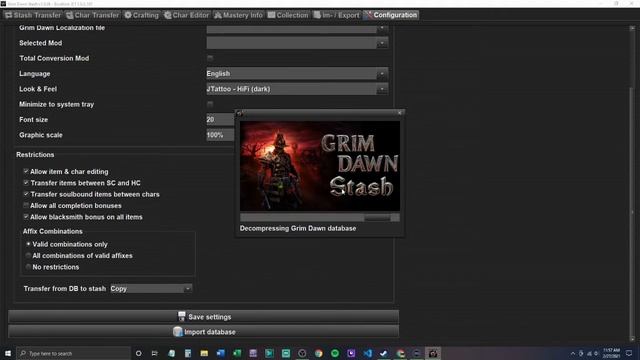The height and width of the screenshot is (360, 640).
Task: Click the Restrictions section heading
Action: click(x=35, y=155)
